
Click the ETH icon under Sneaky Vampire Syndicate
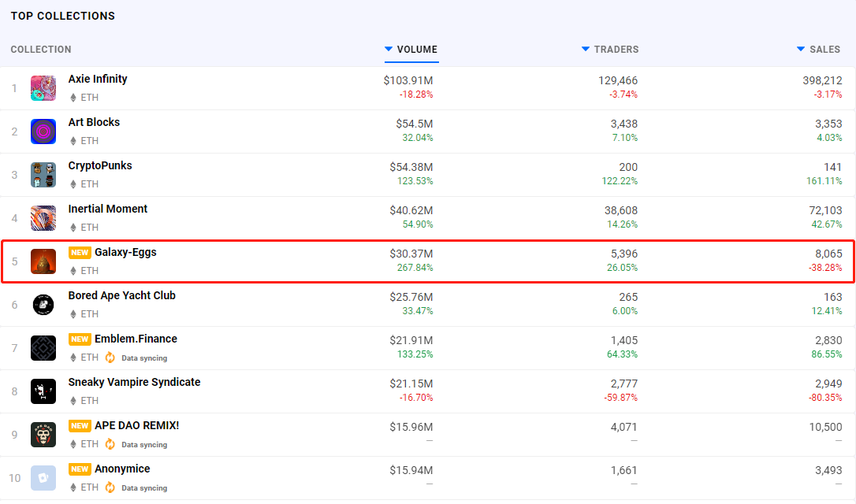point(73,401)
